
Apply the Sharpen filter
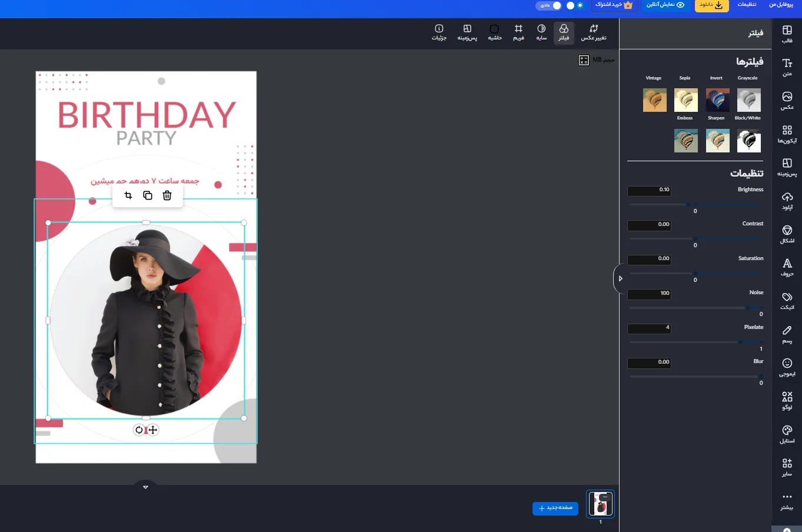tap(717, 140)
